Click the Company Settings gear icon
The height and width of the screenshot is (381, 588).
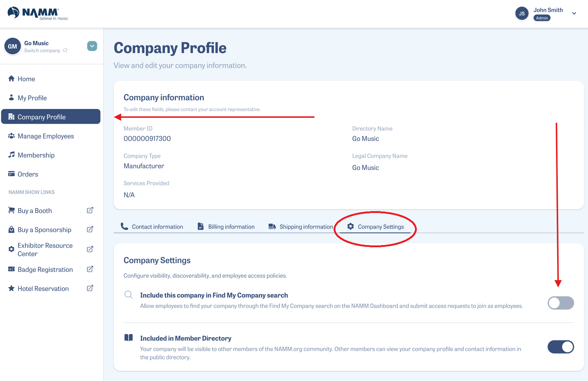coord(351,226)
